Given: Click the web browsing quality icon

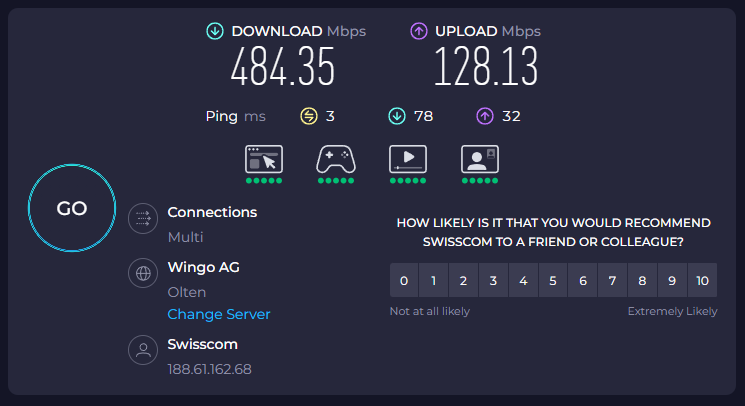Looking at the screenshot, I should [x=264, y=159].
